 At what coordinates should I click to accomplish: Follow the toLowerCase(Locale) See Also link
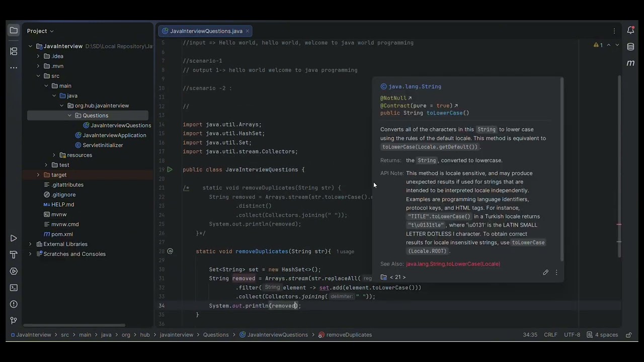453,264
